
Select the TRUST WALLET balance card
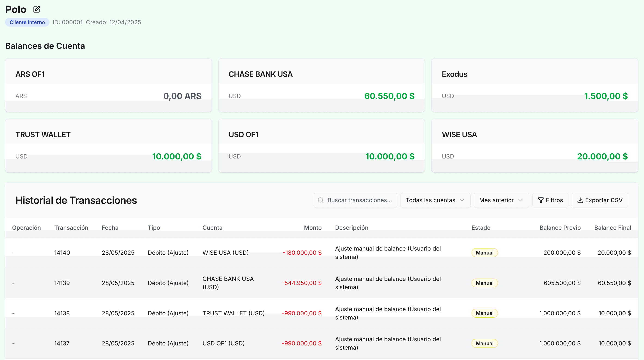pos(108,146)
